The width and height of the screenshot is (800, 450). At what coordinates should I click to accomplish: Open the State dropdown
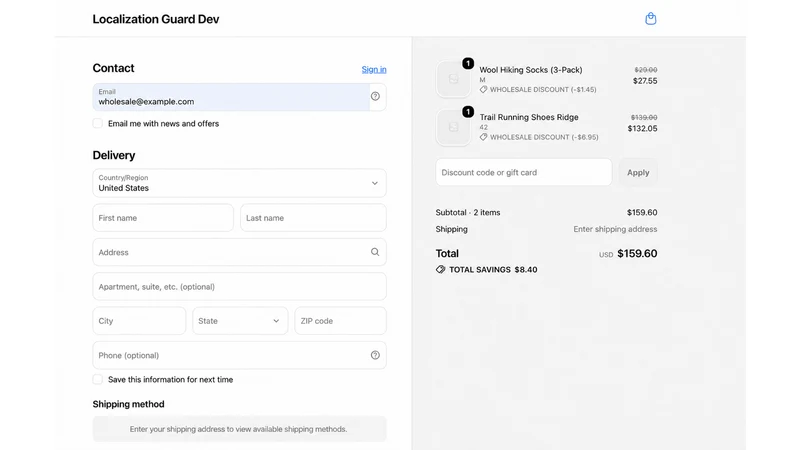click(240, 321)
